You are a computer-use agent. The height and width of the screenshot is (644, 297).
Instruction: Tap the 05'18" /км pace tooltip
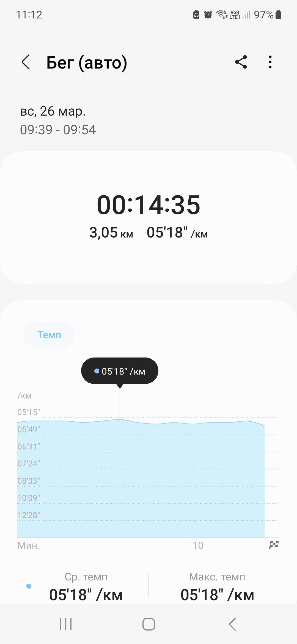pos(120,371)
